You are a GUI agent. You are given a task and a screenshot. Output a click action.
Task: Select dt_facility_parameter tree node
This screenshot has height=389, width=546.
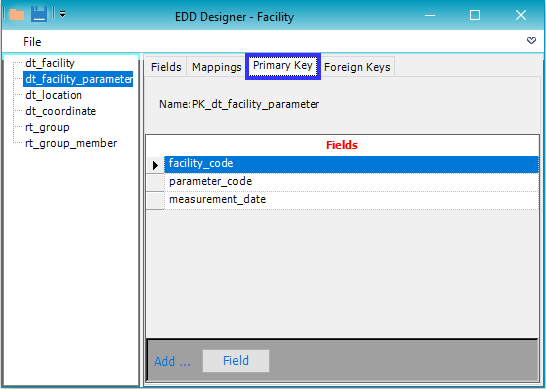coord(78,79)
